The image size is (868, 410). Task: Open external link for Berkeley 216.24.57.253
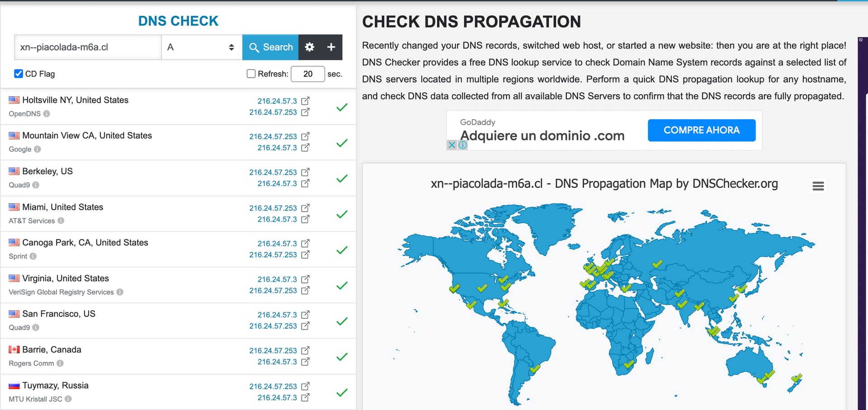point(306,172)
